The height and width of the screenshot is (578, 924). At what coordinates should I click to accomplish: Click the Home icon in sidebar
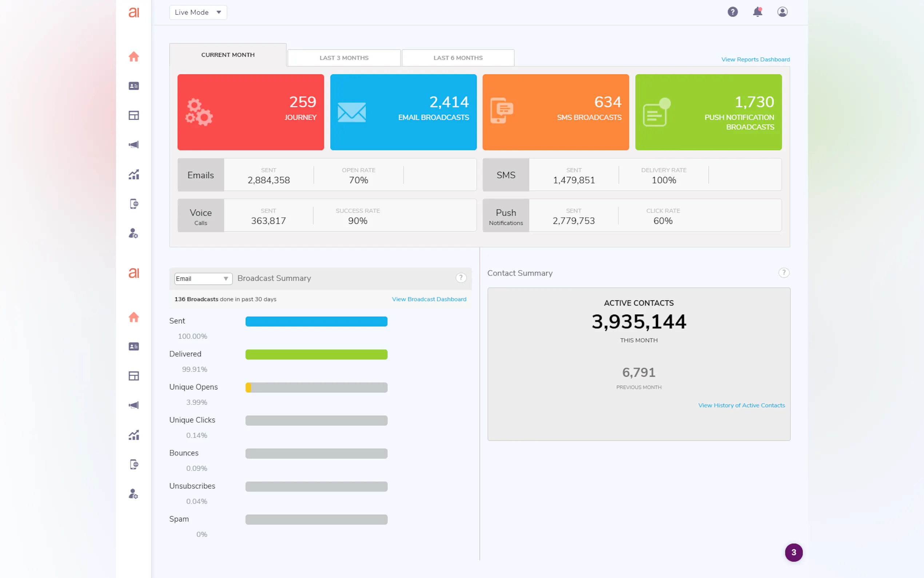133,56
